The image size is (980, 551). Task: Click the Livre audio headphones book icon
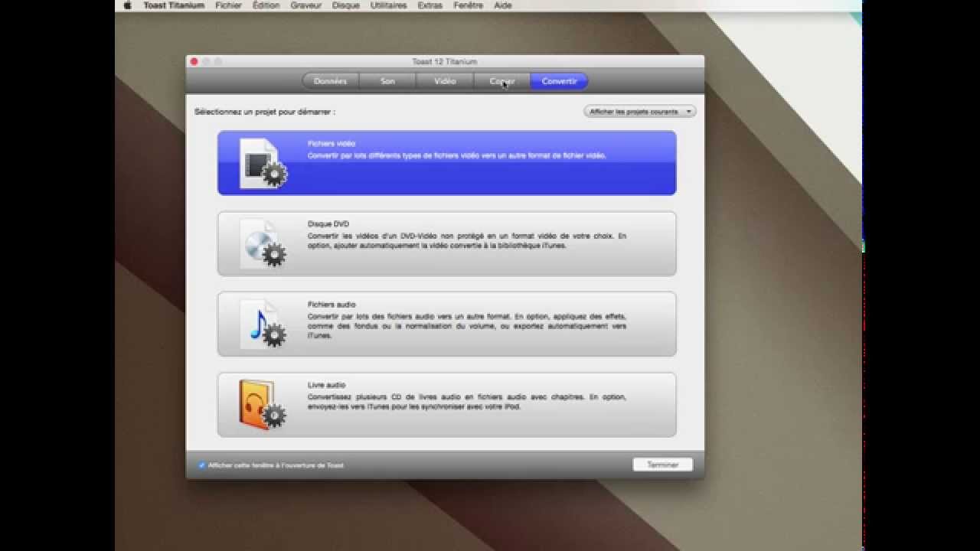point(263,404)
